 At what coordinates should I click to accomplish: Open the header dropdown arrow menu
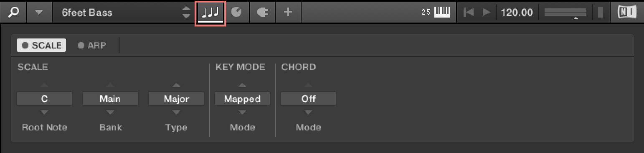tap(39, 13)
